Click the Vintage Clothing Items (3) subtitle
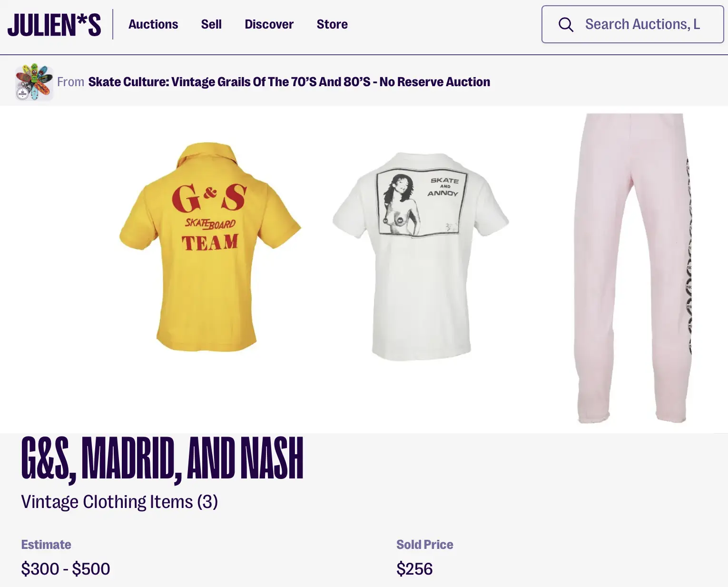This screenshot has height=587, width=728. coord(119,502)
